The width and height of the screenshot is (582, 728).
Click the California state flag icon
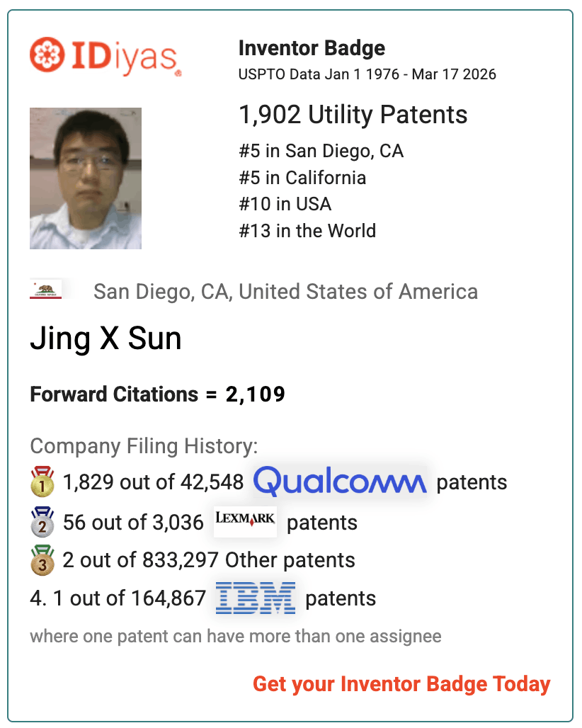pos(45,289)
